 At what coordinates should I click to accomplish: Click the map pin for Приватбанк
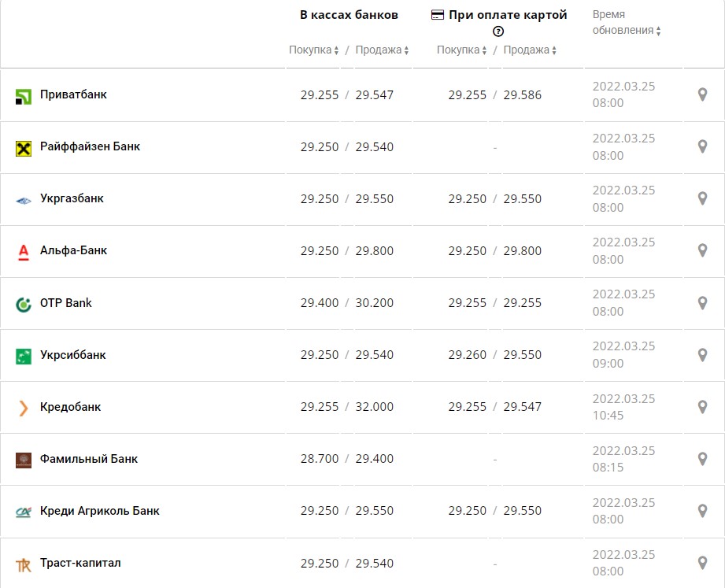[x=703, y=94]
